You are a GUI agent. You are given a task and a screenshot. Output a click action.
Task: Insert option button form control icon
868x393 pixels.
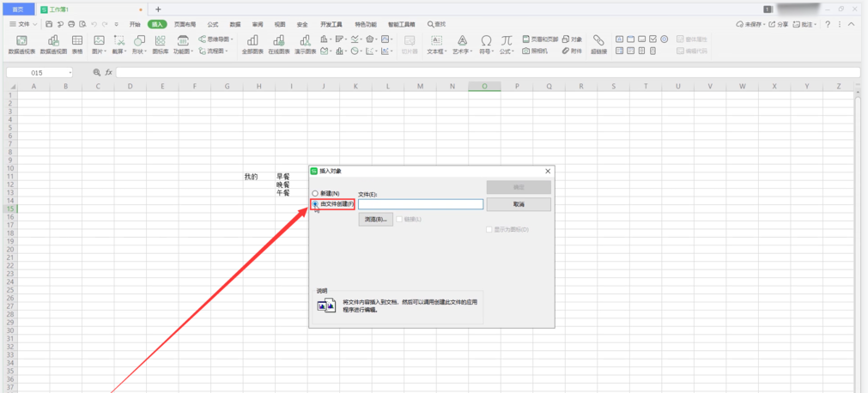(664, 39)
